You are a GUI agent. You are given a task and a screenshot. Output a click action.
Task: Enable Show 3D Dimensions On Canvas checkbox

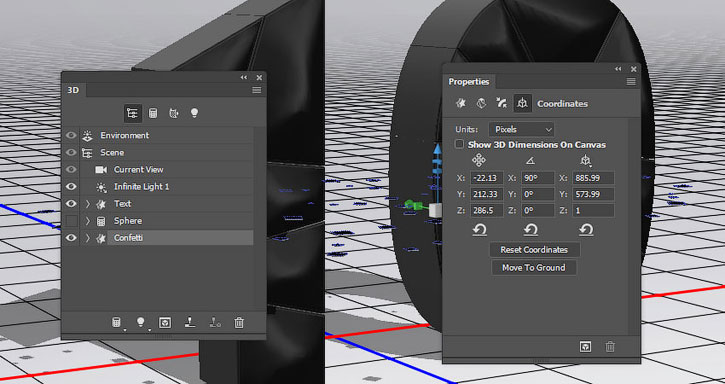pyautogui.click(x=459, y=144)
